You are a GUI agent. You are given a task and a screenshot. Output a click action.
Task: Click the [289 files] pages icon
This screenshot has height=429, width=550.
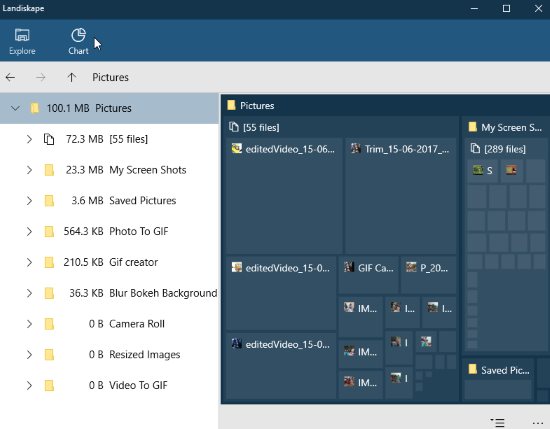click(x=475, y=148)
